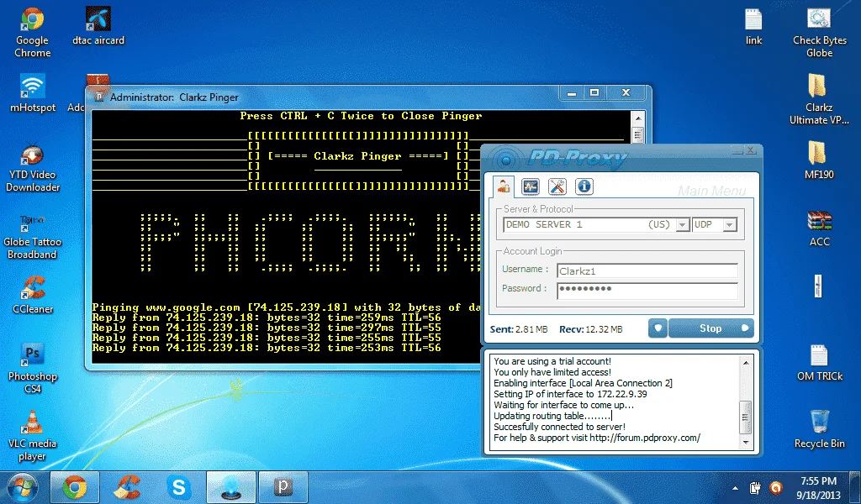Open PD-Proxy network monitor graph tab
Viewport: 861px width, 504px height.
(530, 186)
